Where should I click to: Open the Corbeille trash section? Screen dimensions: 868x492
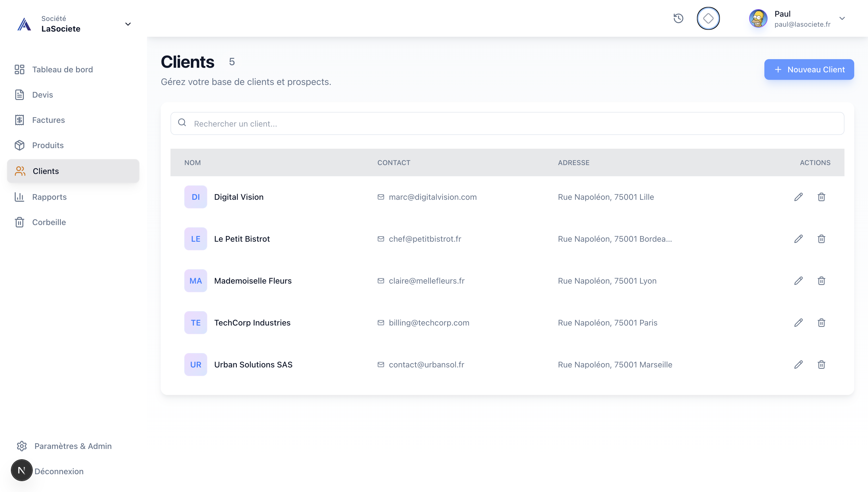pyautogui.click(x=49, y=222)
